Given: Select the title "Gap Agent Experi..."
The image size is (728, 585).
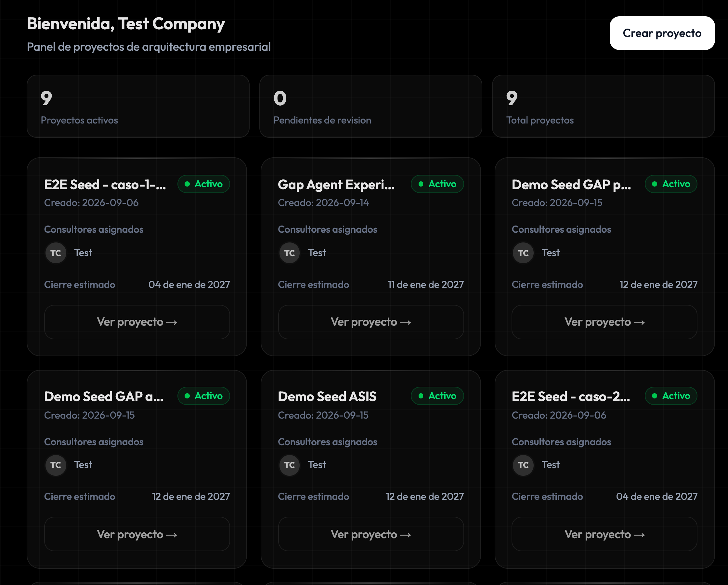Looking at the screenshot, I should [x=336, y=185].
